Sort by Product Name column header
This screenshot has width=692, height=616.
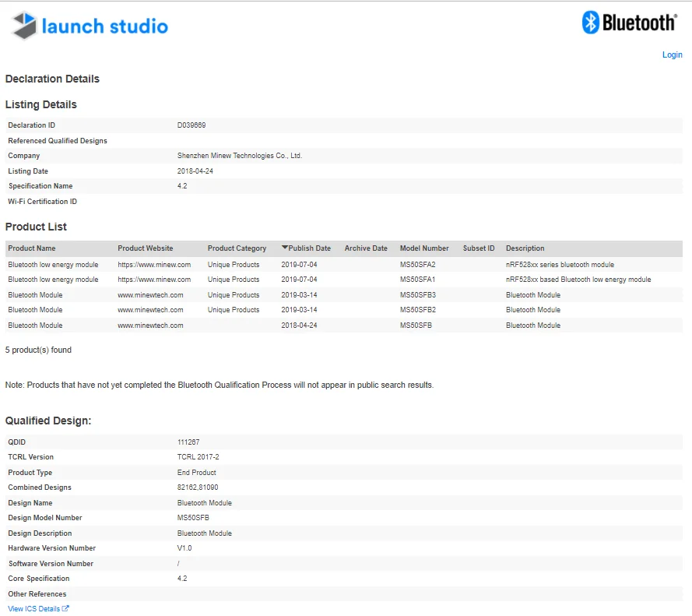pyautogui.click(x=32, y=248)
